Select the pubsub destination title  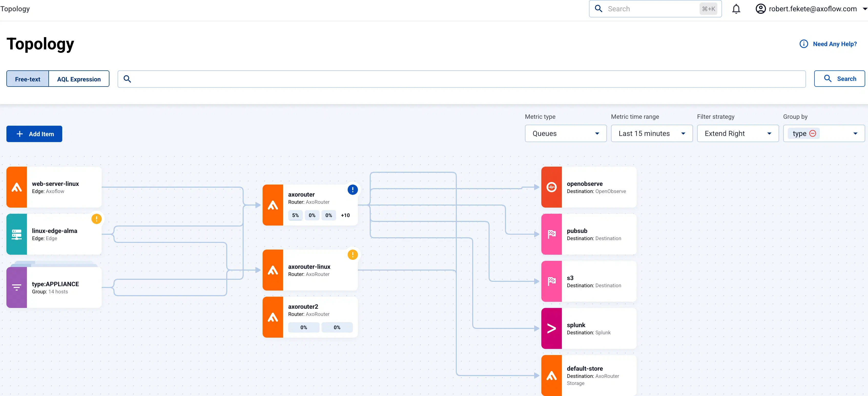tap(577, 231)
